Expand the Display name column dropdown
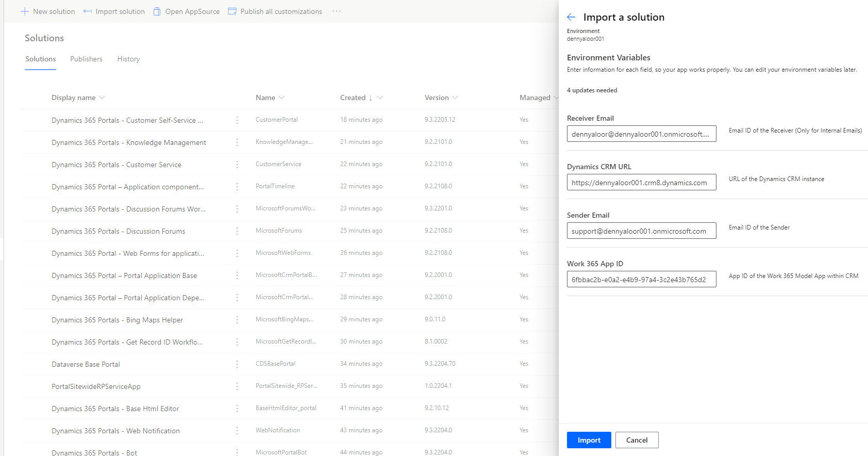This screenshot has height=456, width=868. (x=102, y=97)
